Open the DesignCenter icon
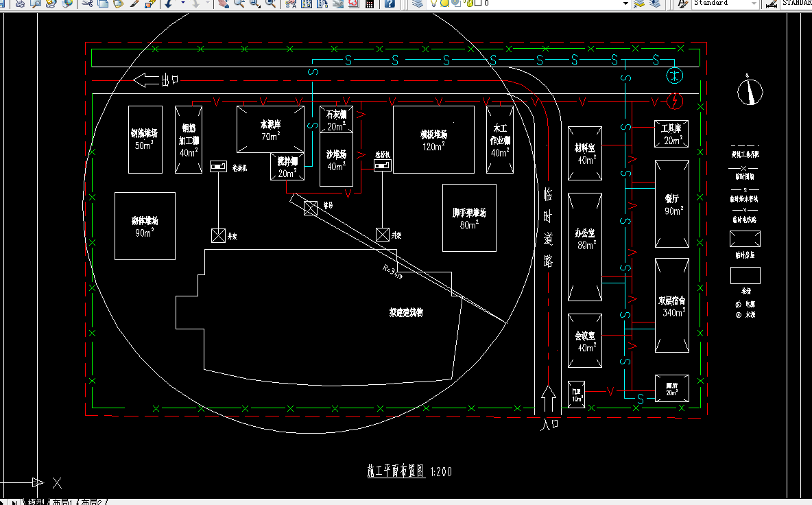 307,3
